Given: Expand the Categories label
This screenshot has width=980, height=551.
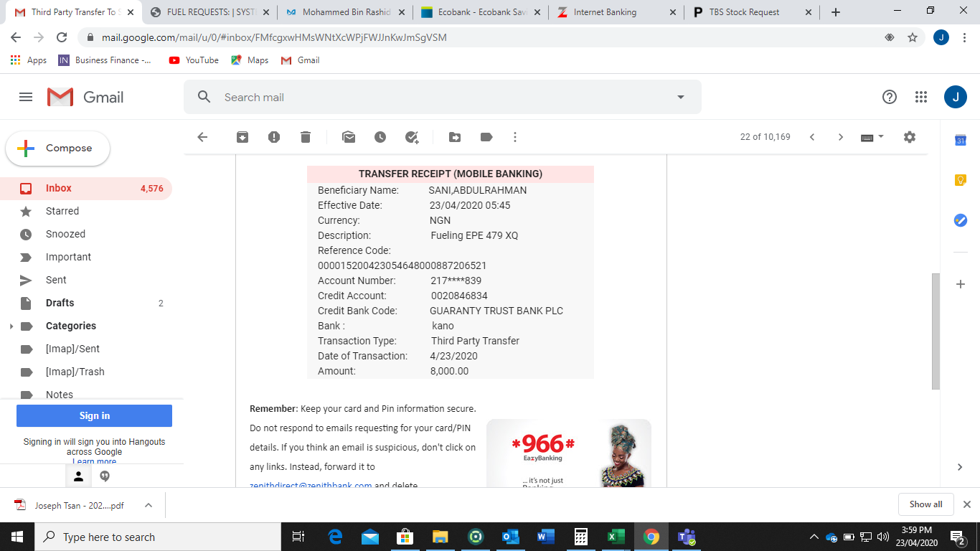Looking at the screenshot, I should pos(11,326).
